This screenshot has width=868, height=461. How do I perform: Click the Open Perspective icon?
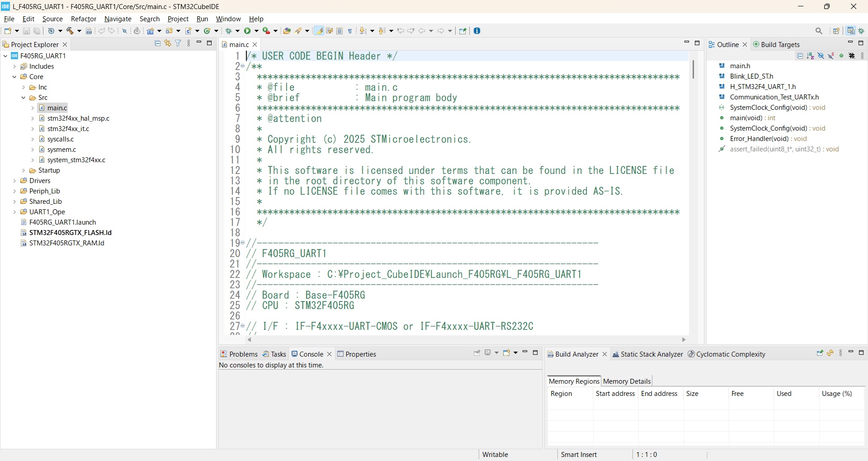click(836, 31)
